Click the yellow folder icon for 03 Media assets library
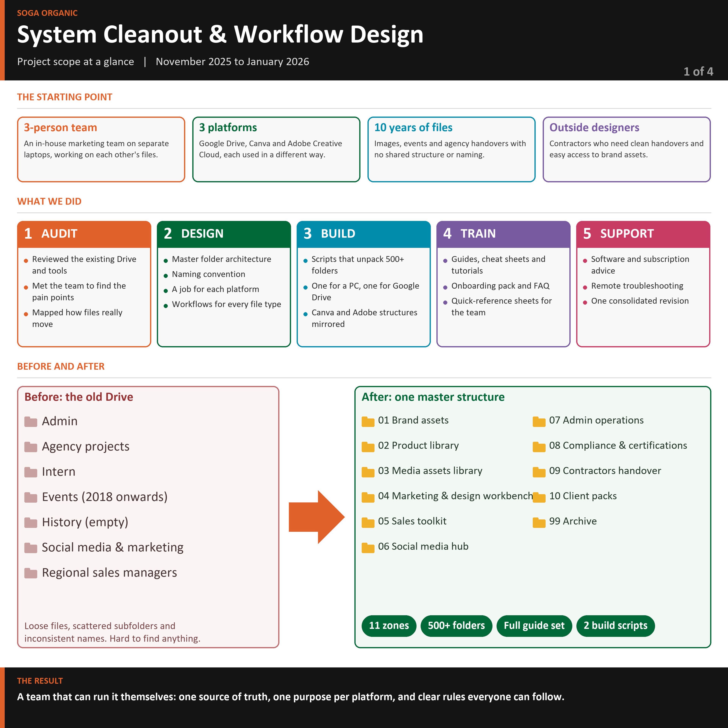 (368, 472)
